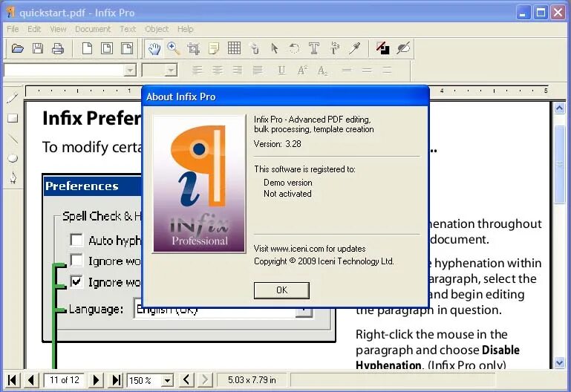Click the 'Copyright © 2009 Iceni Technology Ltd.' text

(x=324, y=261)
